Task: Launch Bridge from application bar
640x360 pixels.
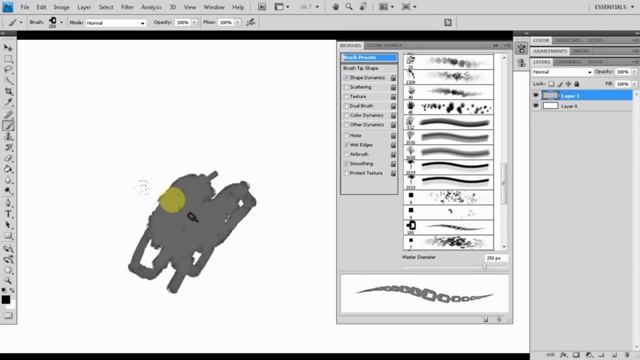Action: click(262, 7)
